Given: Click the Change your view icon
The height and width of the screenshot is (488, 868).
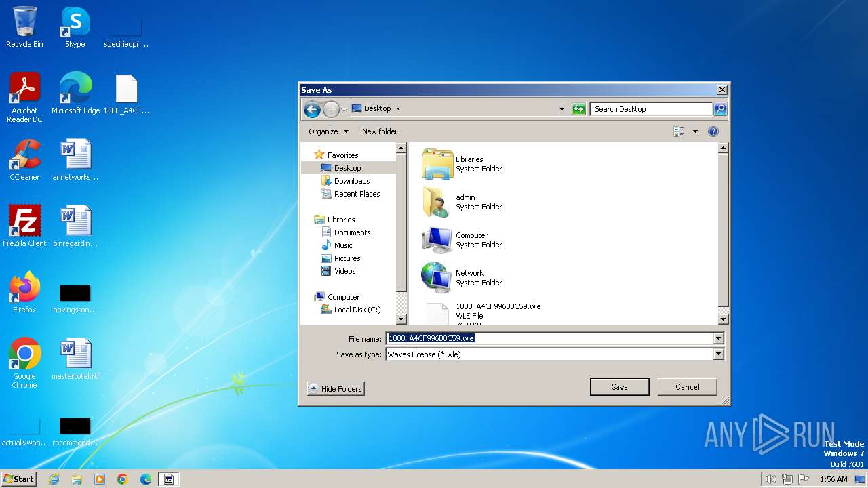Looking at the screenshot, I should [679, 131].
